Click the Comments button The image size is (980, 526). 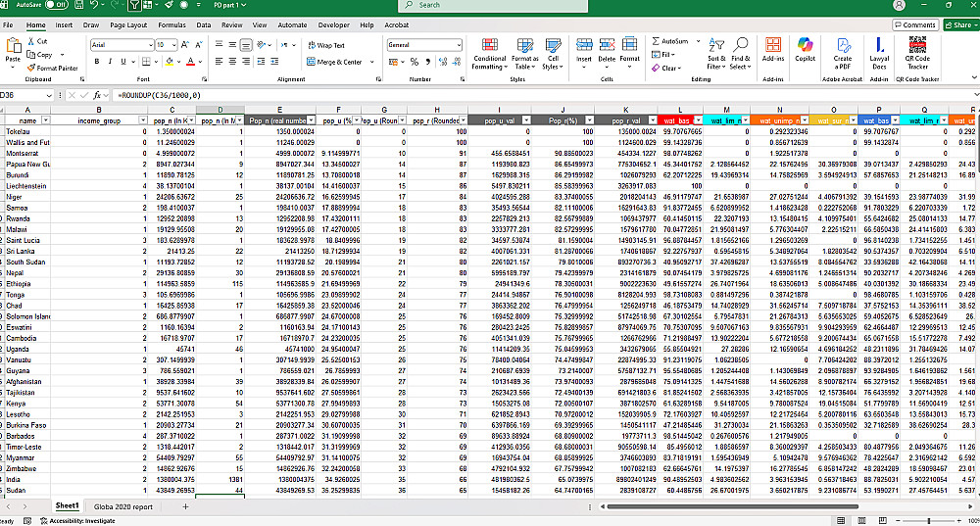(915, 25)
